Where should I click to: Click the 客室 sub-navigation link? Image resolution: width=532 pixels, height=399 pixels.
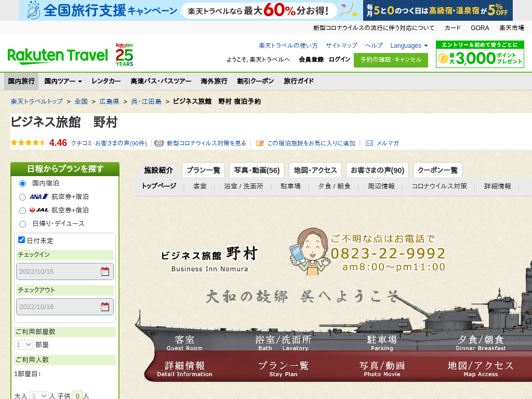click(200, 187)
